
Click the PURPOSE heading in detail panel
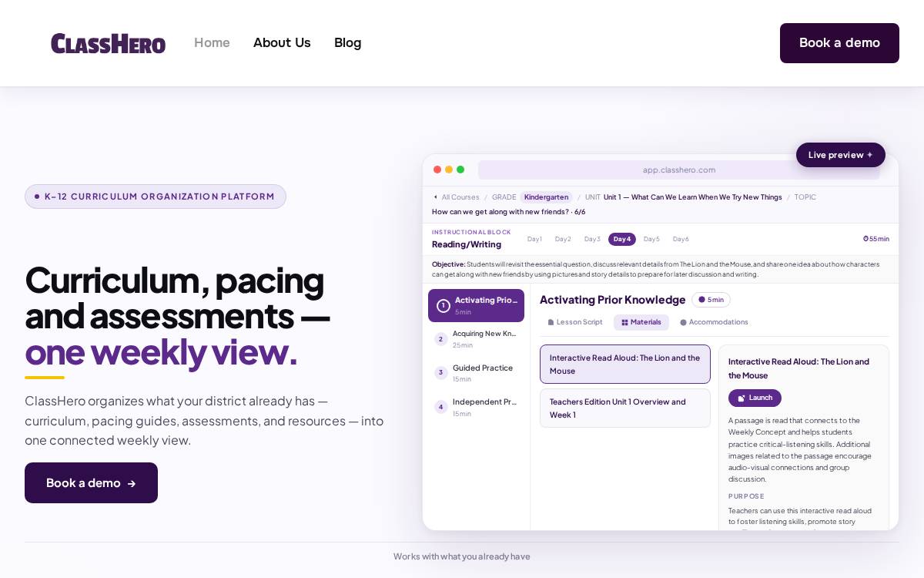coord(746,496)
